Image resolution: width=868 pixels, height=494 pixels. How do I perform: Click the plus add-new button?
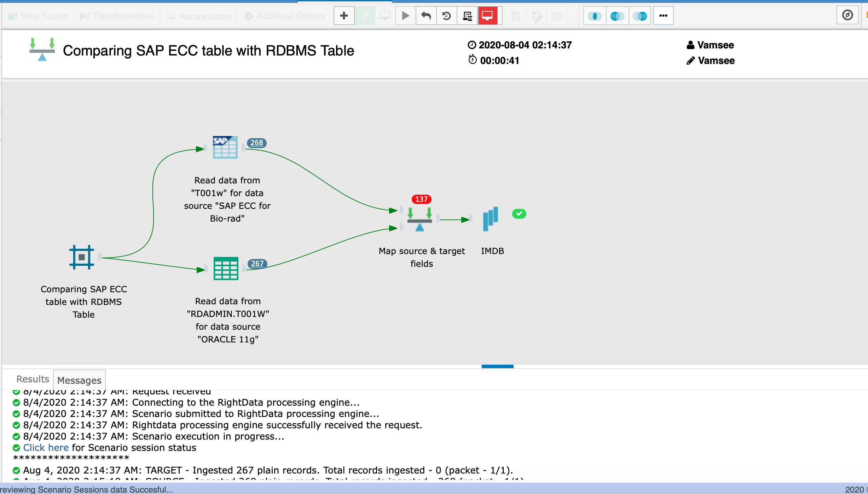[x=344, y=16]
